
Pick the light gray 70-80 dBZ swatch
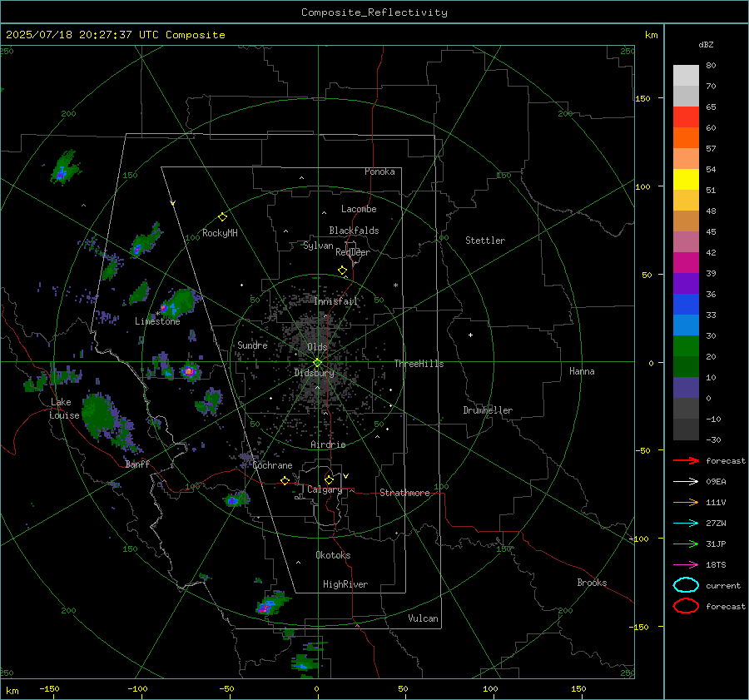click(x=686, y=76)
